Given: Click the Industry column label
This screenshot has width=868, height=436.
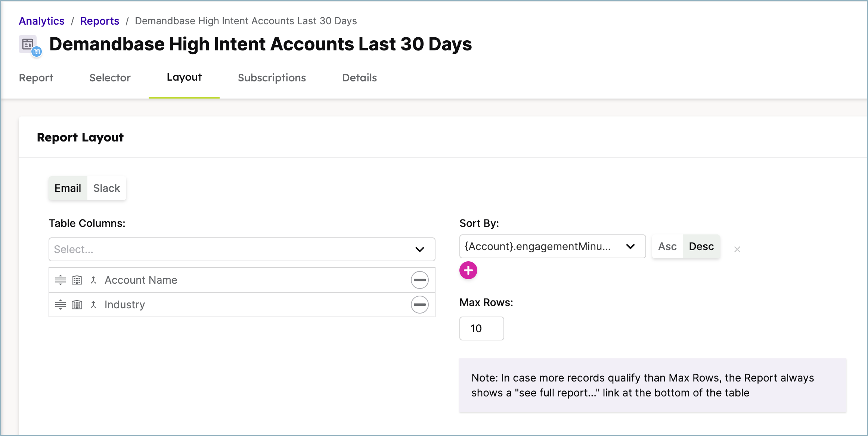Looking at the screenshot, I should point(125,305).
